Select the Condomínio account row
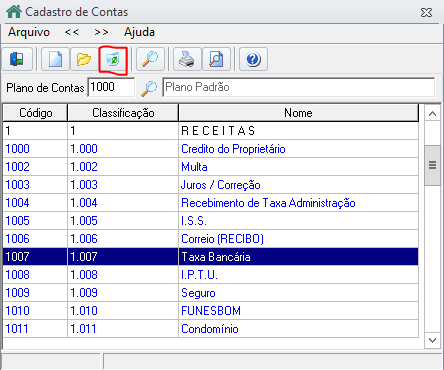The width and height of the screenshot is (444, 370). pos(211,329)
